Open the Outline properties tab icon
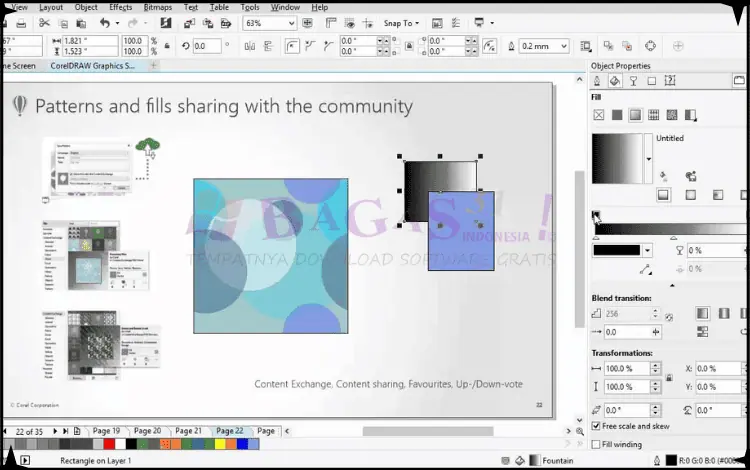The height and width of the screenshot is (470, 750). coord(599,81)
